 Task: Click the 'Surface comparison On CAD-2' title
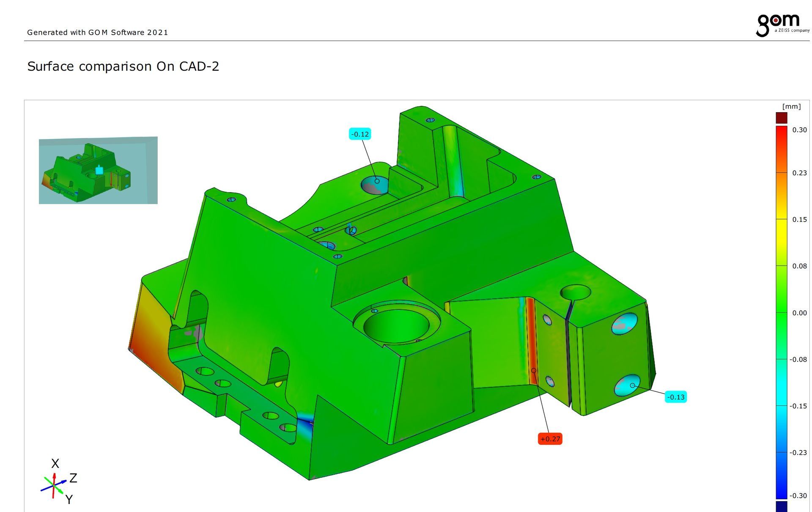(x=123, y=66)
